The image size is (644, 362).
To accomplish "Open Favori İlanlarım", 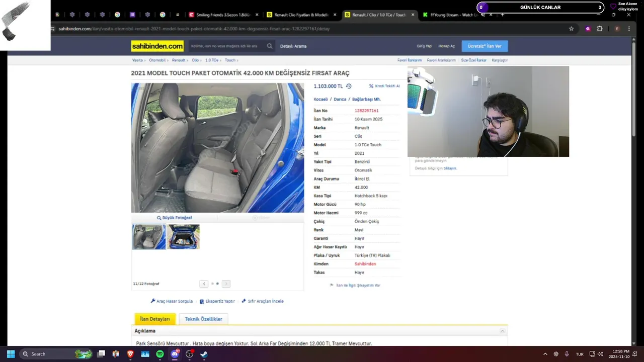I will click(x=410, y=60).
